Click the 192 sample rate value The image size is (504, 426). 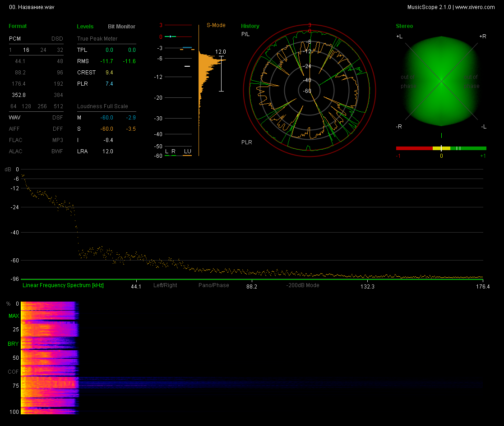[x=59, y=84]
